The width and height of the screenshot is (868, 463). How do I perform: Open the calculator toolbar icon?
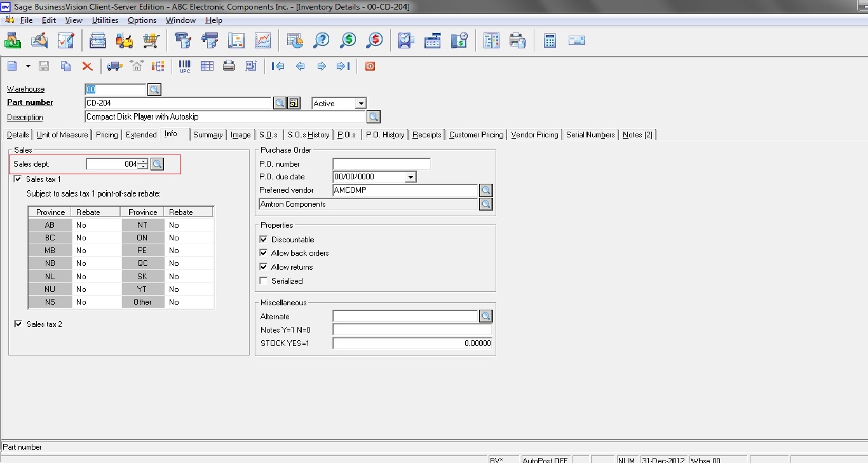coord(550,41)
